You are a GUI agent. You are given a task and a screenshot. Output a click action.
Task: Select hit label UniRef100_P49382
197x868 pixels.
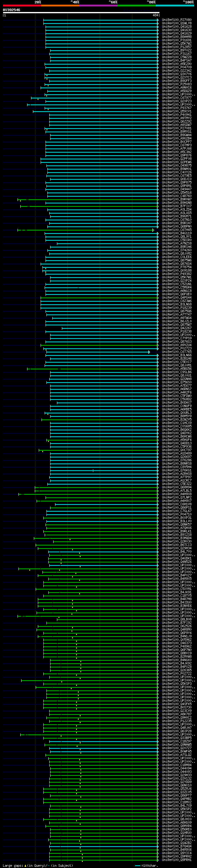pyautogui.click(x=176, y=274)
